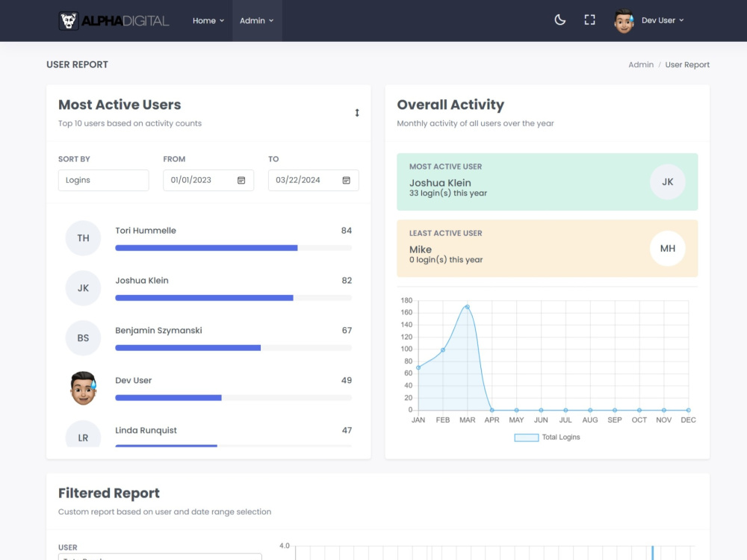
Task: Click the name Linda Runquist
Action: click(x=146, y=431)
